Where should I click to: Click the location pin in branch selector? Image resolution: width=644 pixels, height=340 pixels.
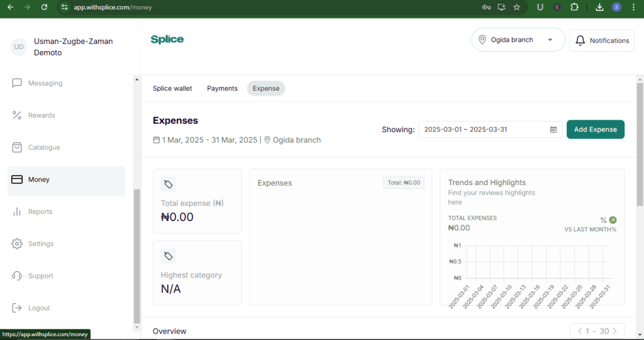pyautogui.click(x=482, y=40)
